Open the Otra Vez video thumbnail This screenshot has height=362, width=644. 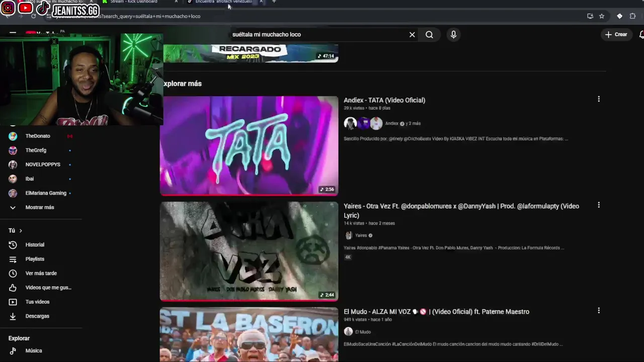pos(249,251)
